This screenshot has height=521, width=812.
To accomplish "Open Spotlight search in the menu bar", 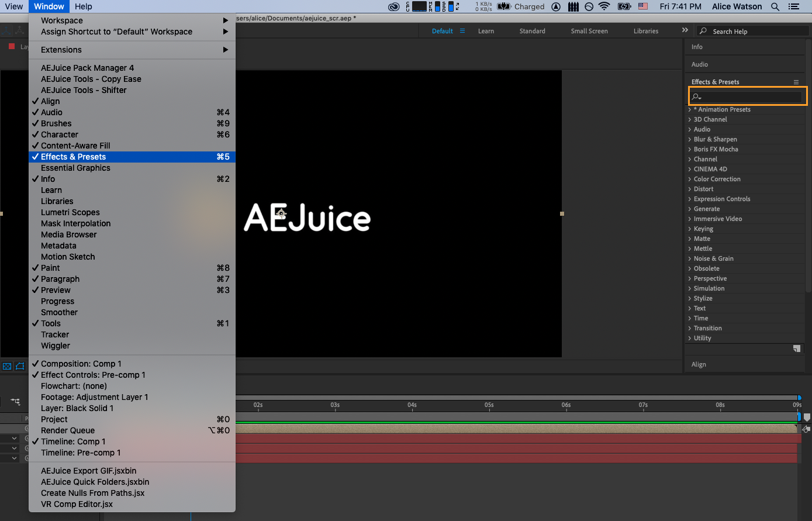I will [x=775, y=6].
